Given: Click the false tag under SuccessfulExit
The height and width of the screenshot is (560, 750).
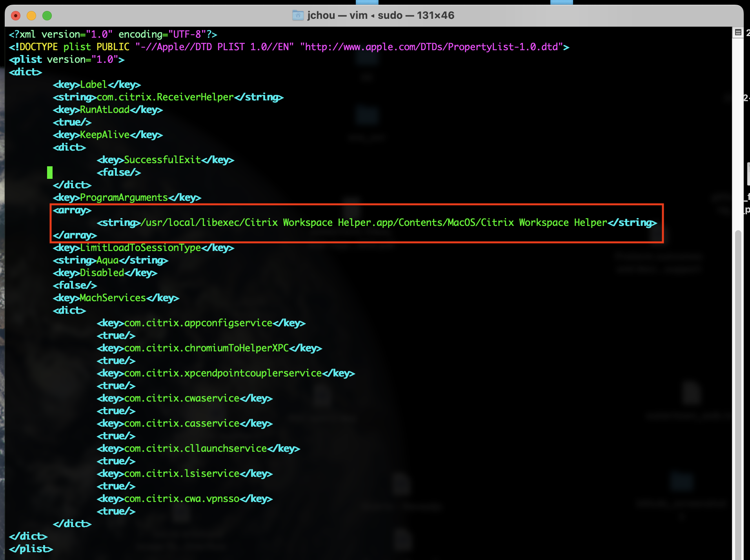Looking at the screenshot, I should [119, 173].
